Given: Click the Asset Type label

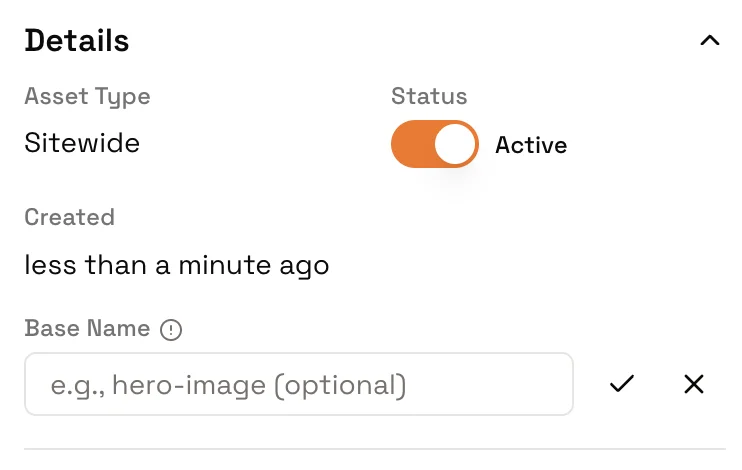Looking at the screenshot, I should [87, 97].
